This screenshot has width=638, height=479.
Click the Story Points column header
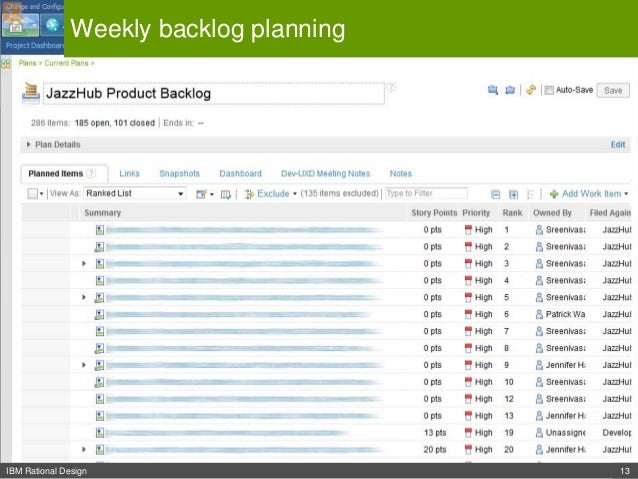click(434, 213)
